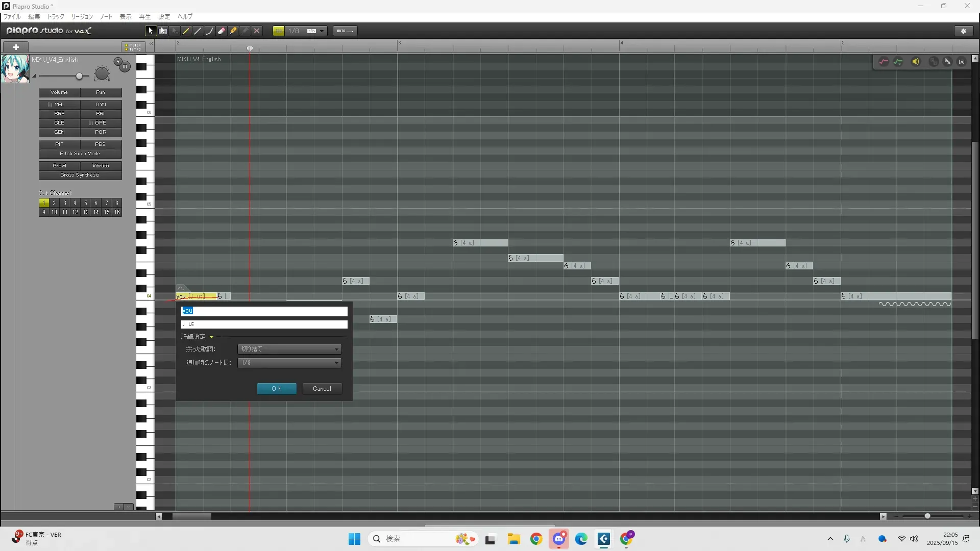This screenshot has height=551, width=980.
Task: Click the phoneme input field
Action: 264,324
